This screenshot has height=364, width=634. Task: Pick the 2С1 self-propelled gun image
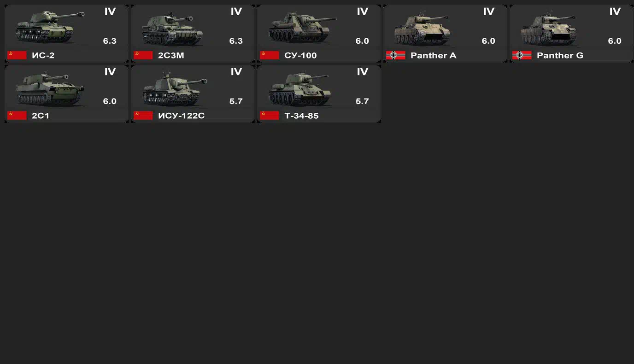coord(50,89)
